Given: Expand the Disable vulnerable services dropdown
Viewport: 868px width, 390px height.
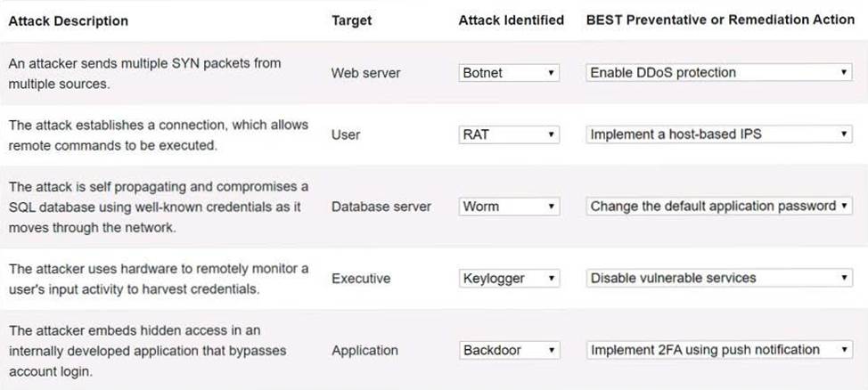Looking at the screenshot, I should pyautogui.click(x=719, y=279).
